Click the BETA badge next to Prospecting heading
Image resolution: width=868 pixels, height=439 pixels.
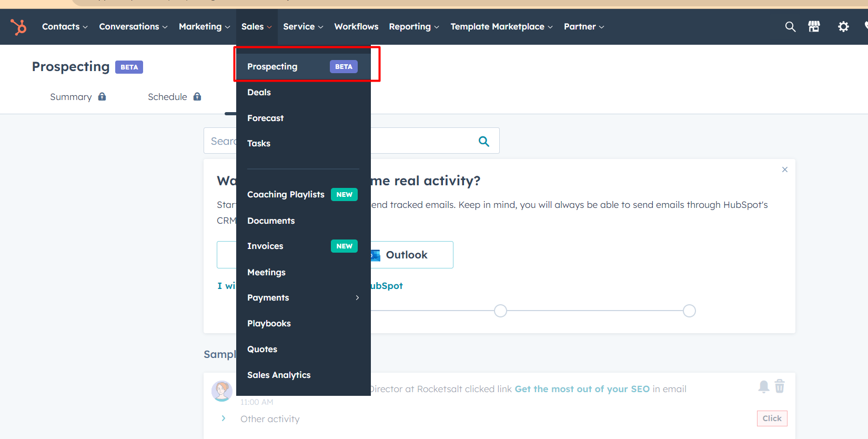tap(129, 67)
